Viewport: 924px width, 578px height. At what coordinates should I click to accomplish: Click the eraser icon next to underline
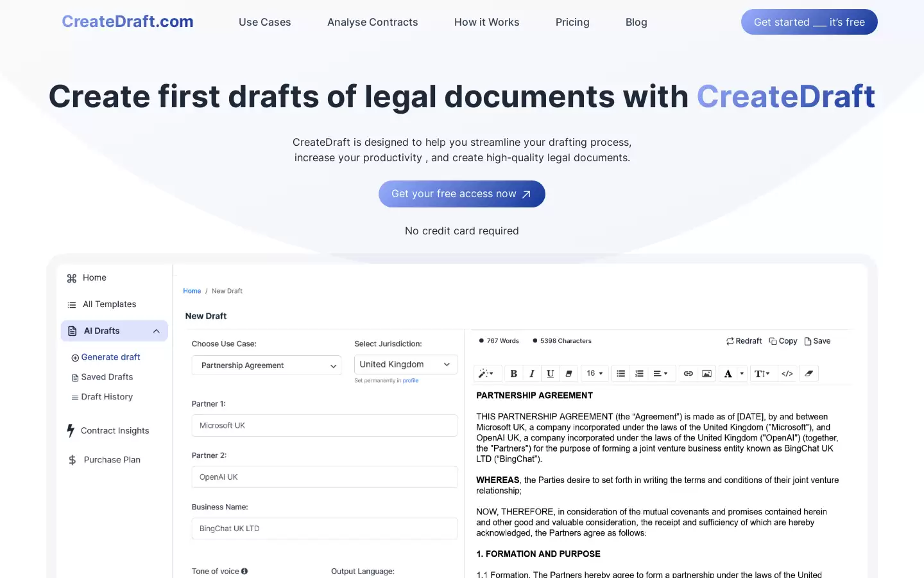[x=569, y=373]
